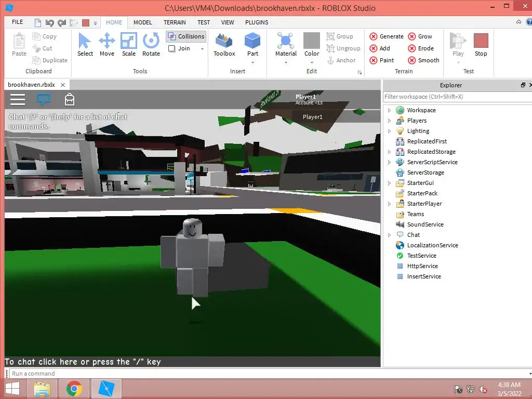Click the Undo arrow in quick access
The width and height of the screenshot is (532, 399).
point(49,23)
